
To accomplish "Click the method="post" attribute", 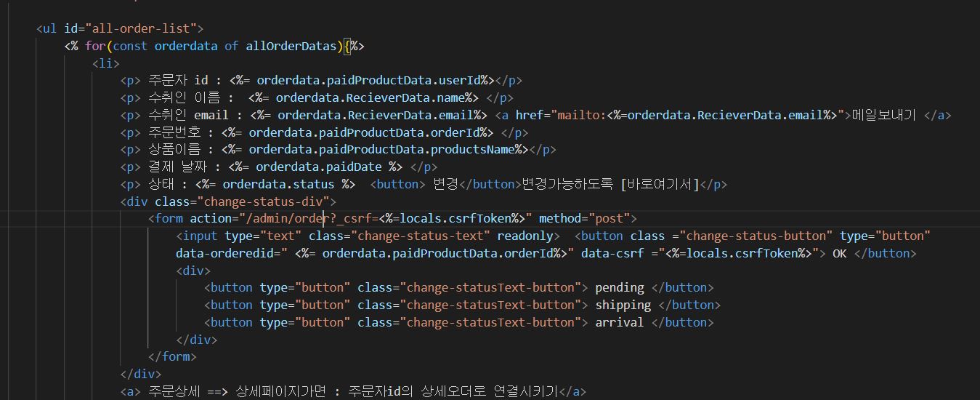I will click(x=585, y=218).
